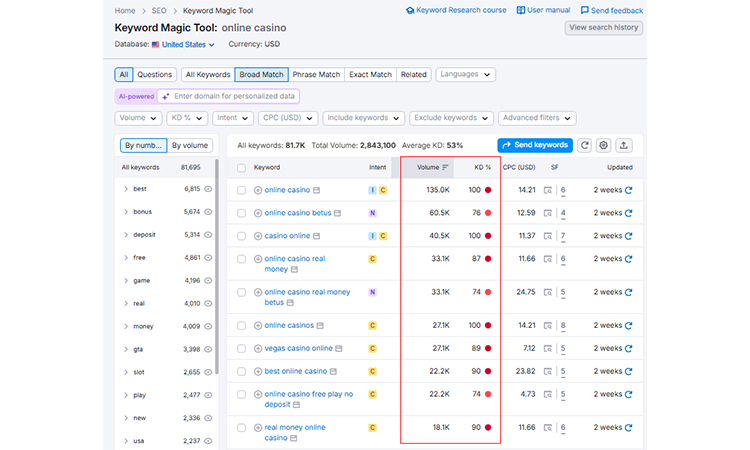Open the Volume filter dropdown
This screenshot has height=450, width=750.
click(x=138, y=118)
